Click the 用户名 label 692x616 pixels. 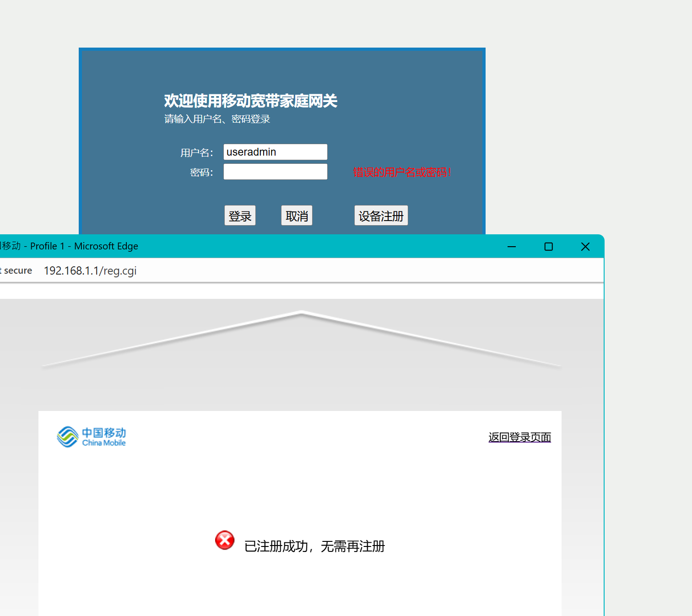coord(196,153)
